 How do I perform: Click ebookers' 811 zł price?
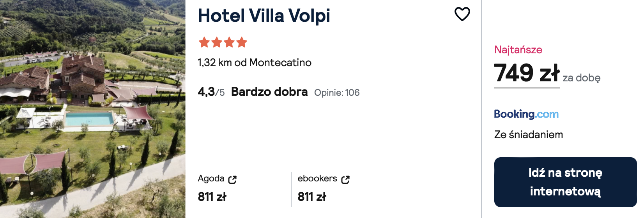click(x=312, y=197)
